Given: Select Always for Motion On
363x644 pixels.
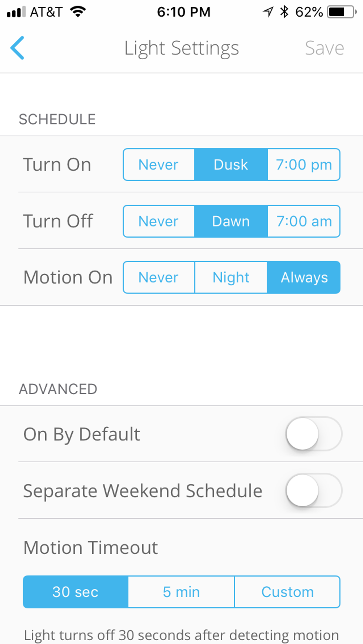Looking at the screenshot, I should [x=304, y=278].
